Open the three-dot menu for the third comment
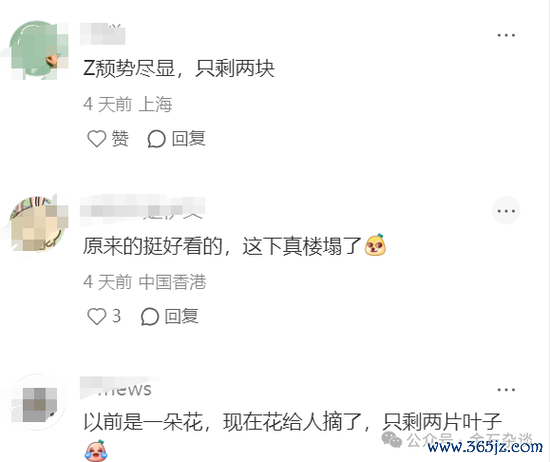The image size is (550, 462). coord(506,390)
